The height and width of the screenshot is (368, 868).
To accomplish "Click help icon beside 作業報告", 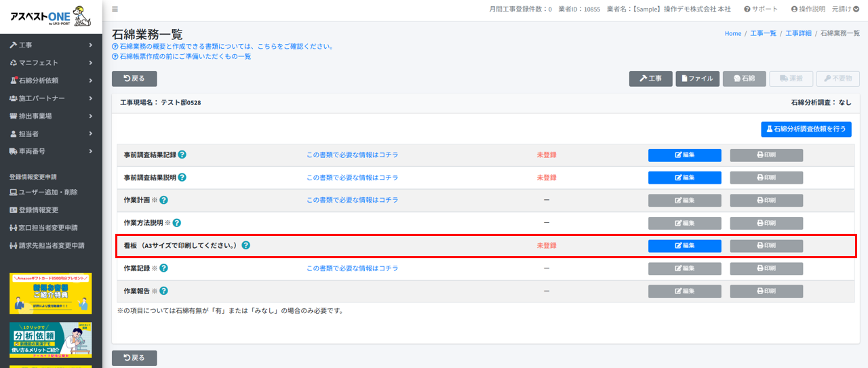I will tap(163, 291).
